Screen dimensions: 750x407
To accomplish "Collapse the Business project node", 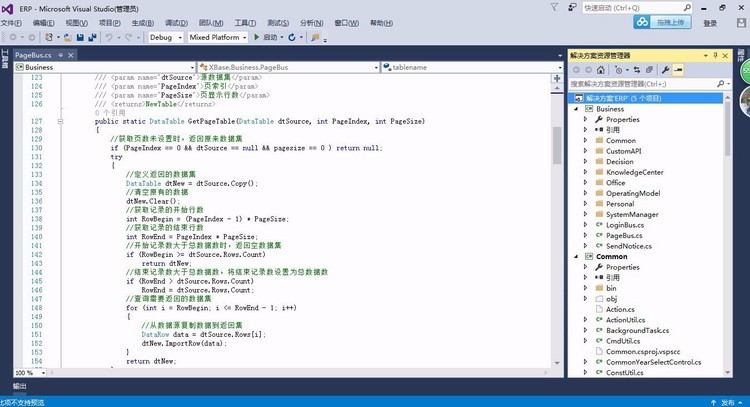I will point(576,109).
